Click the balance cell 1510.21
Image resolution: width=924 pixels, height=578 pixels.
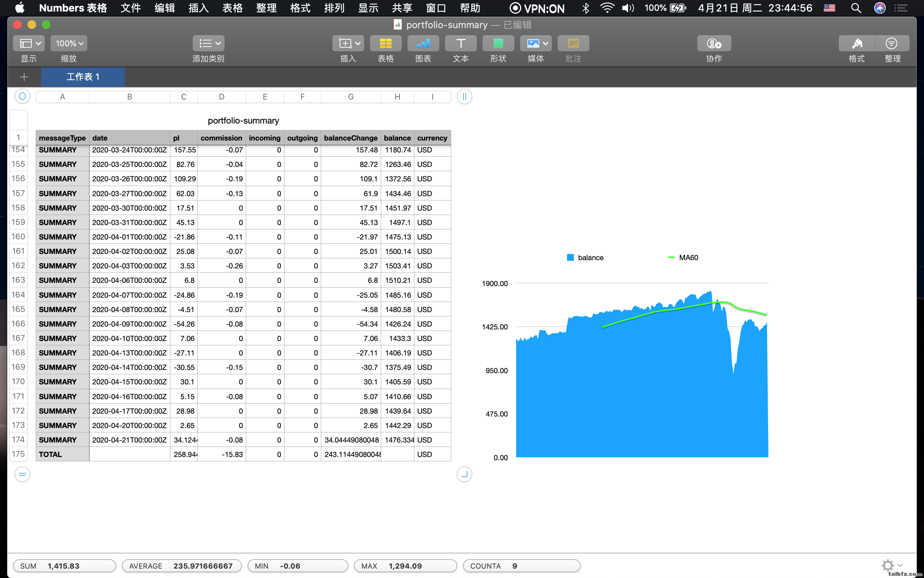click(397, 280)
